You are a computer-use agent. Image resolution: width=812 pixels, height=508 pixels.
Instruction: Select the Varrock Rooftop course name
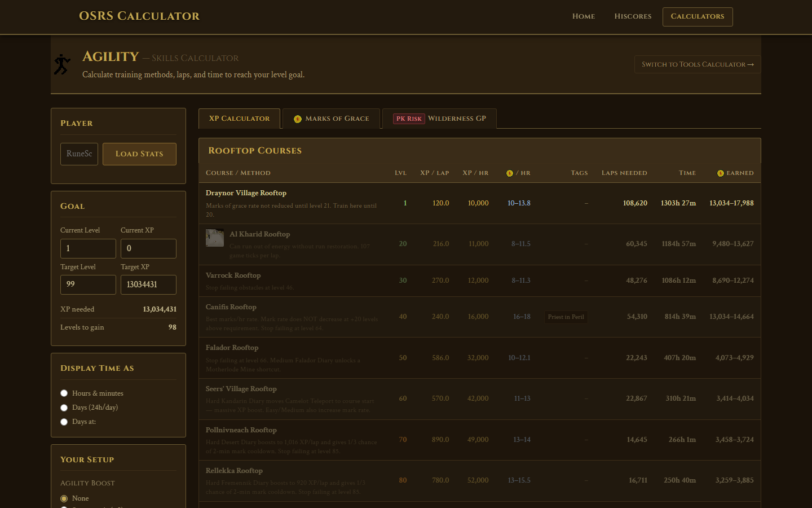point(233,275)
